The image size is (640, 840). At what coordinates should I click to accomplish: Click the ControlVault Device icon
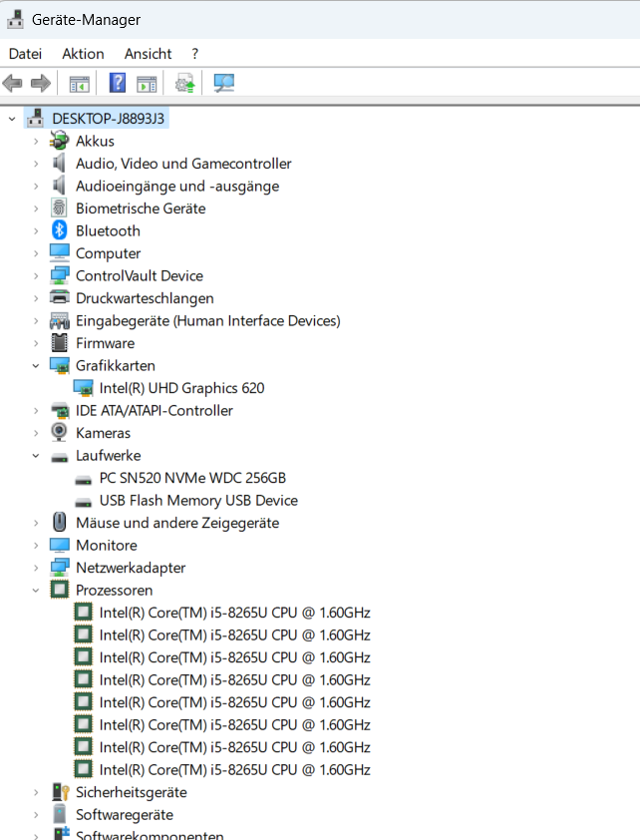60,276
